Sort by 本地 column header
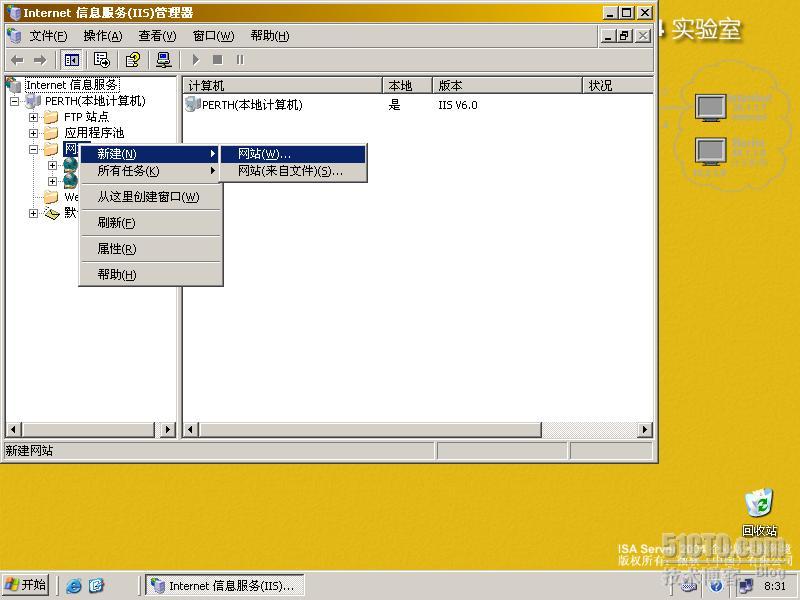 407,85
